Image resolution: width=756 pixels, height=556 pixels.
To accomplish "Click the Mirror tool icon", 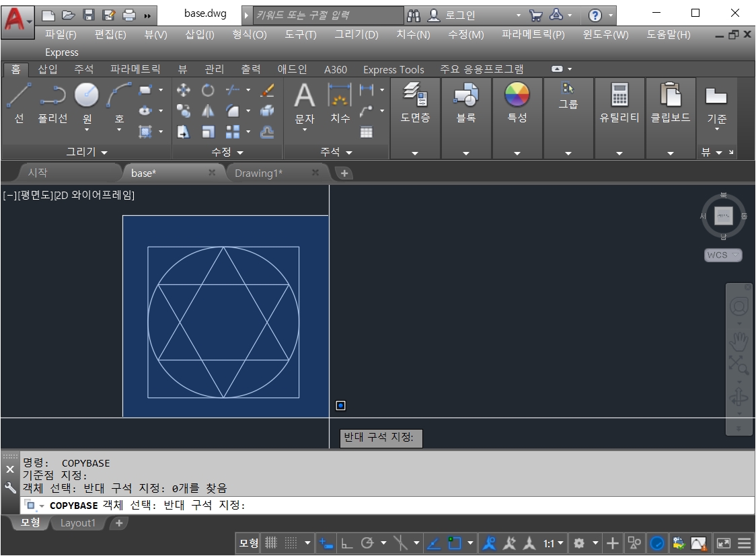I will coord(208,112).
